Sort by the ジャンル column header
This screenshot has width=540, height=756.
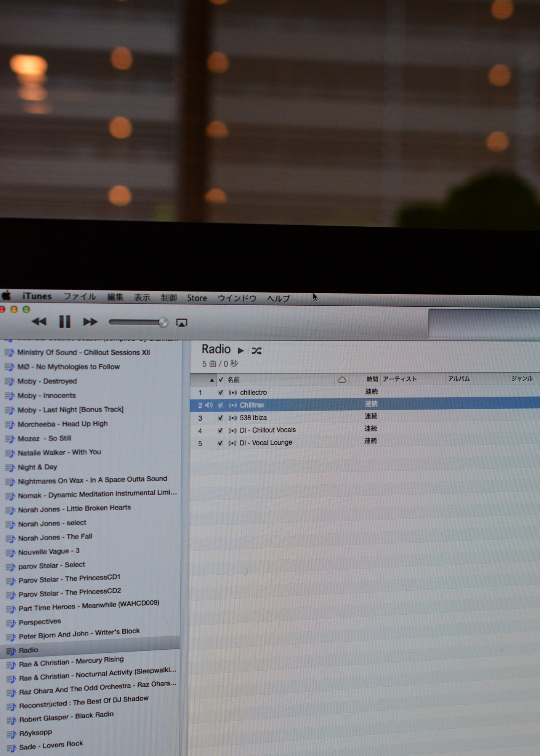[522, 378]
